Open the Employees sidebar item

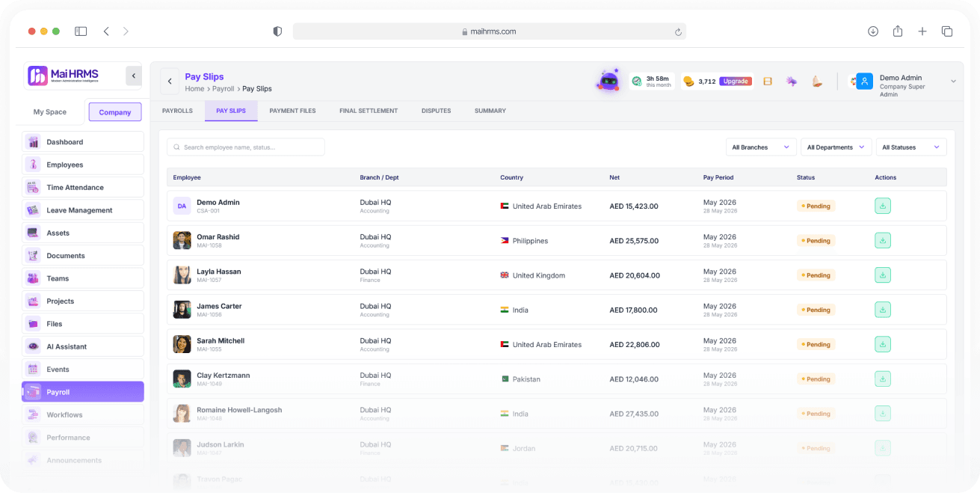83,165
